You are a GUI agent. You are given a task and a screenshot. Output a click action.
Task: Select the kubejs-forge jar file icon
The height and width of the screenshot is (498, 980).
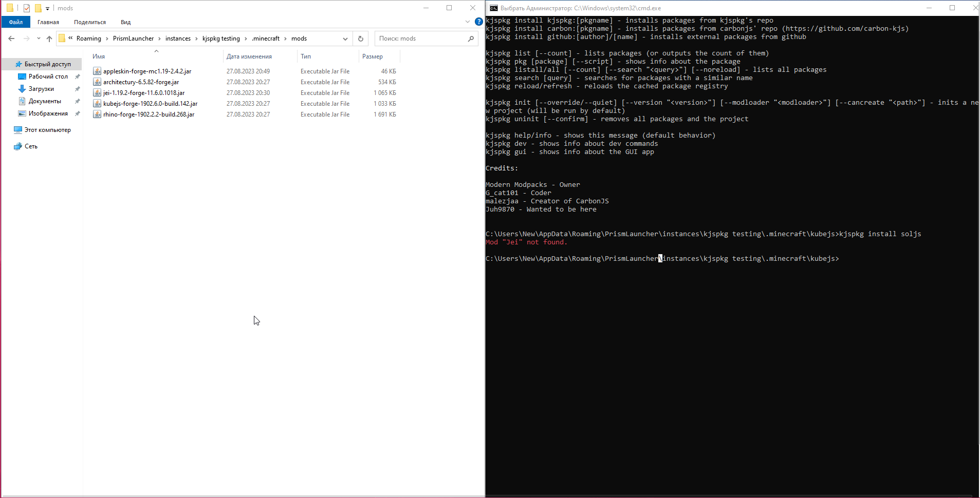tap(98, 103)
